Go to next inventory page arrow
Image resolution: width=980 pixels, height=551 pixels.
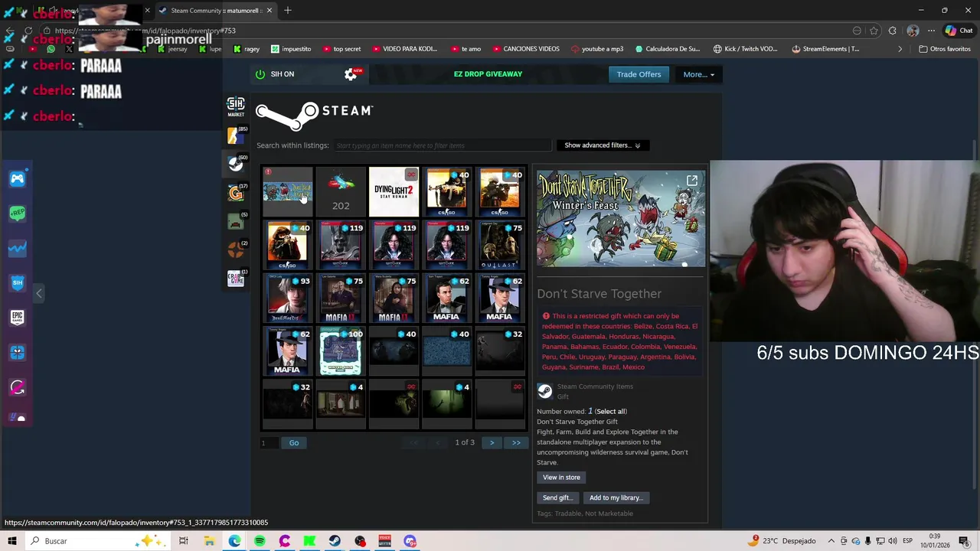pos(492,443)
